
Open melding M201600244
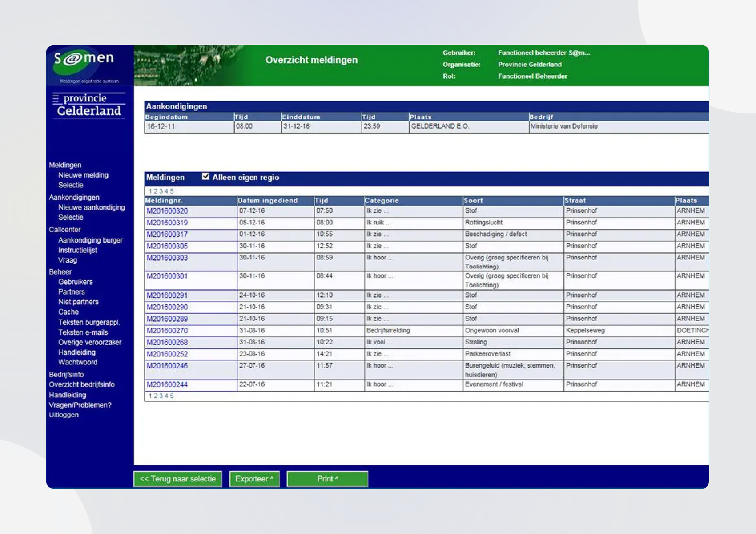click(x=167, y=384)
